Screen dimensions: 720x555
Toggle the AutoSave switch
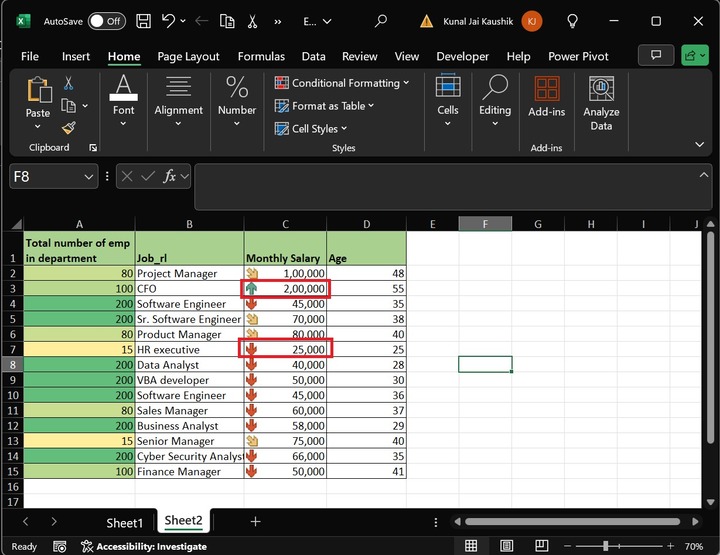106,20
